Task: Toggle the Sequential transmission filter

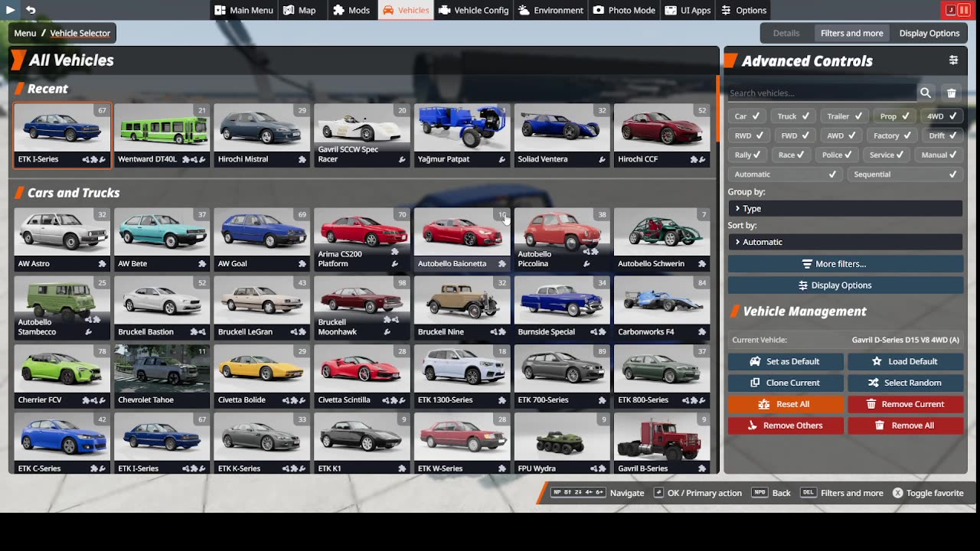Action: [906, 174]
